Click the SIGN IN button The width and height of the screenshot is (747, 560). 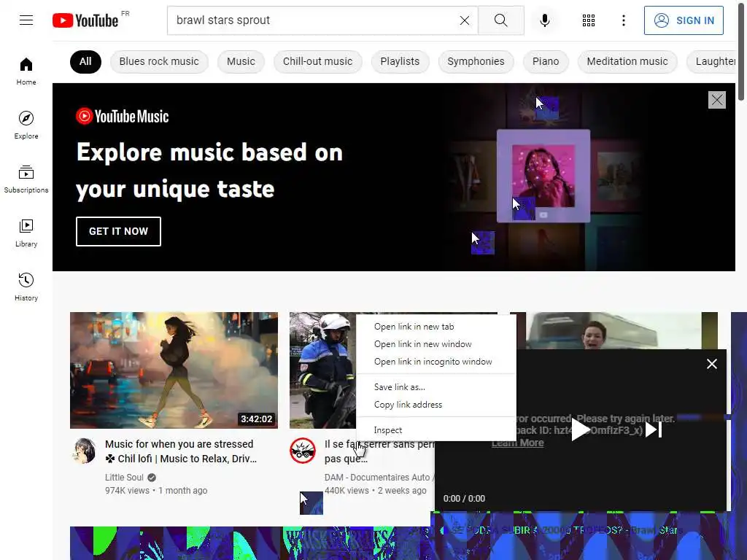[x=684, y=20]
